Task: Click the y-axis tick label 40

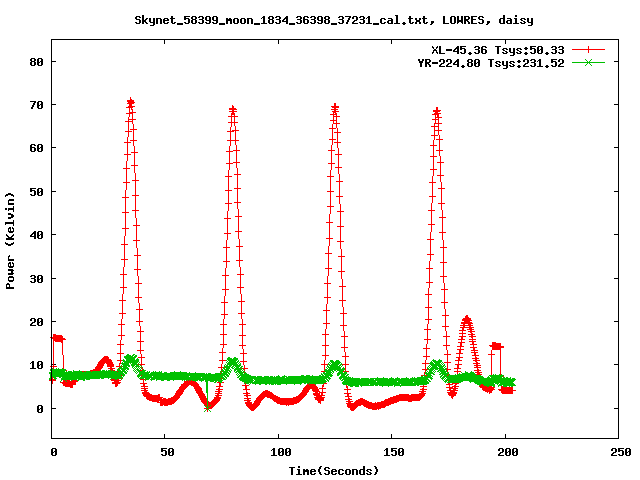Action: click(x=37, y=235)
